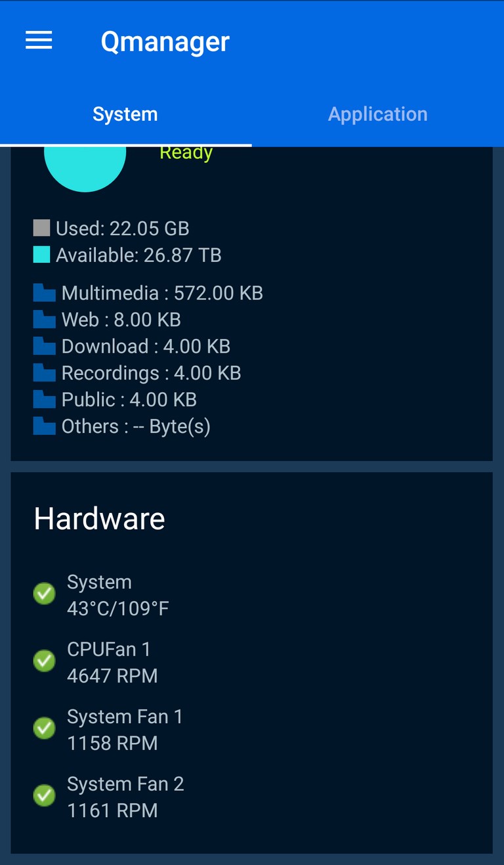
Task: Select the Multimedia : 572.00 KB entry
Action: tap(148, 293)
